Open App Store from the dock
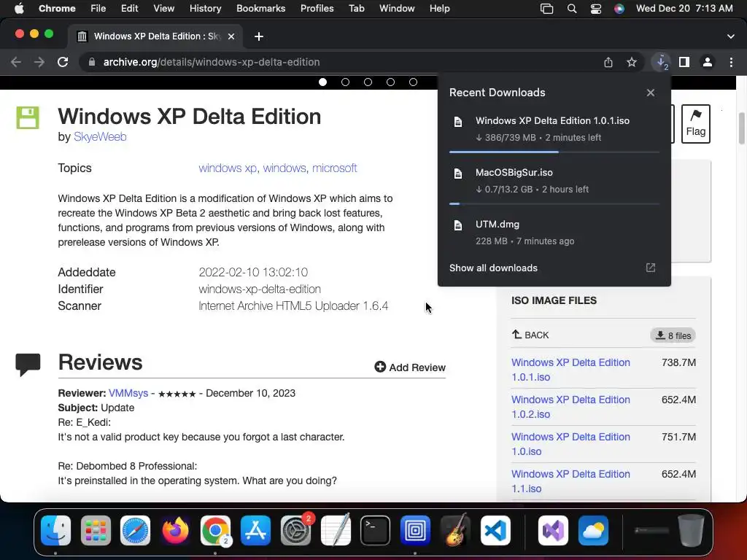 tap(255, 530)
